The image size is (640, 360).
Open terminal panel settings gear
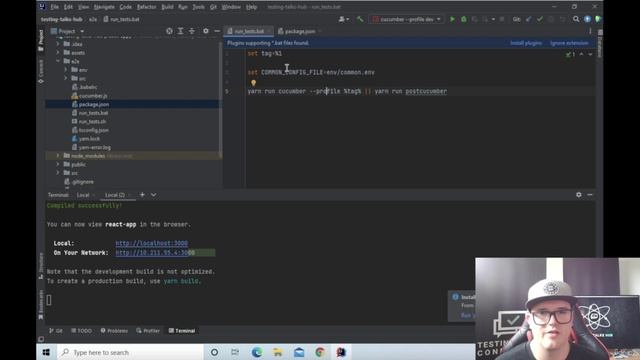[x=578, y=195]
